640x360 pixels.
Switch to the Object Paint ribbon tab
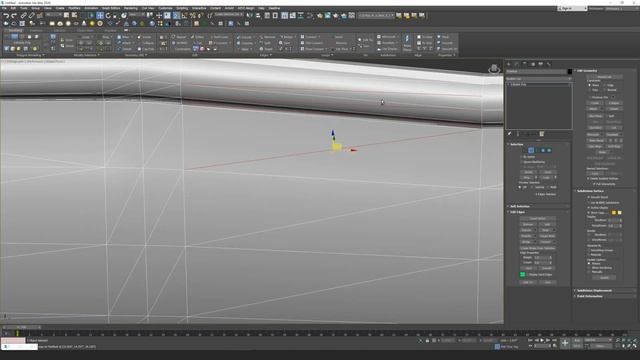(85, 30)
